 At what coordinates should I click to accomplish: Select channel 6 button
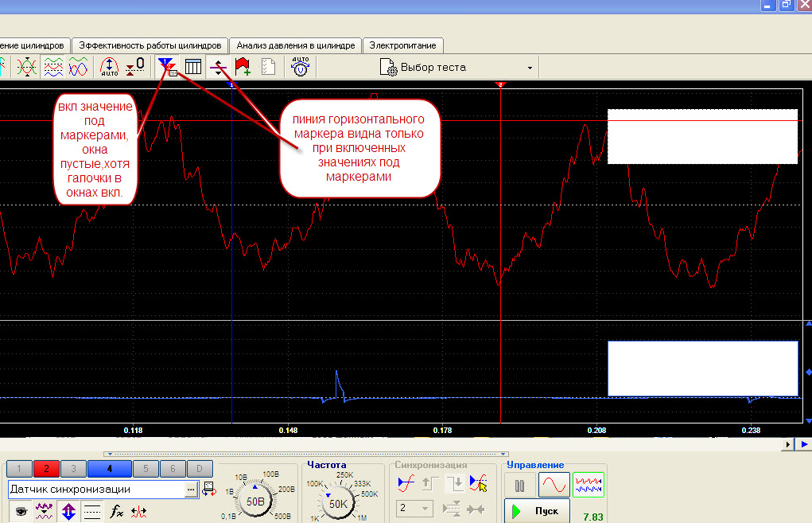click(173, 469)
